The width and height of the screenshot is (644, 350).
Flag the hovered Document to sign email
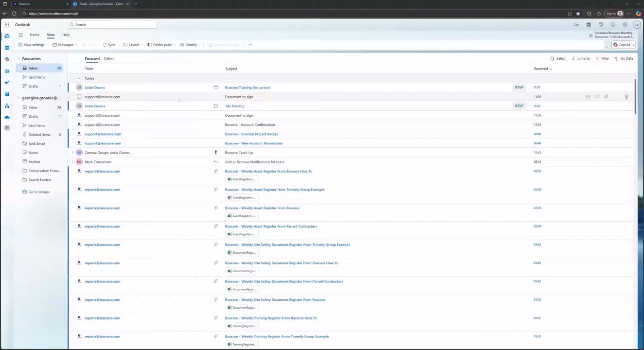pyautogui.click(x=597, y=97)
